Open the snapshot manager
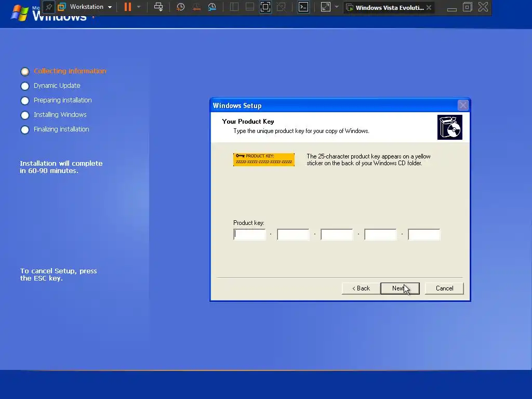532x399 pixels. [212, 7]
